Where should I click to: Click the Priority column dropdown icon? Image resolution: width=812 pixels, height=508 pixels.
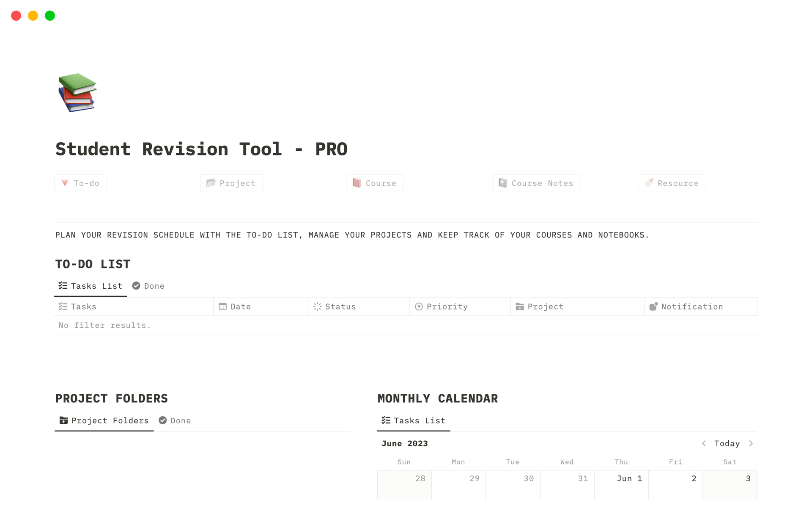419,306
